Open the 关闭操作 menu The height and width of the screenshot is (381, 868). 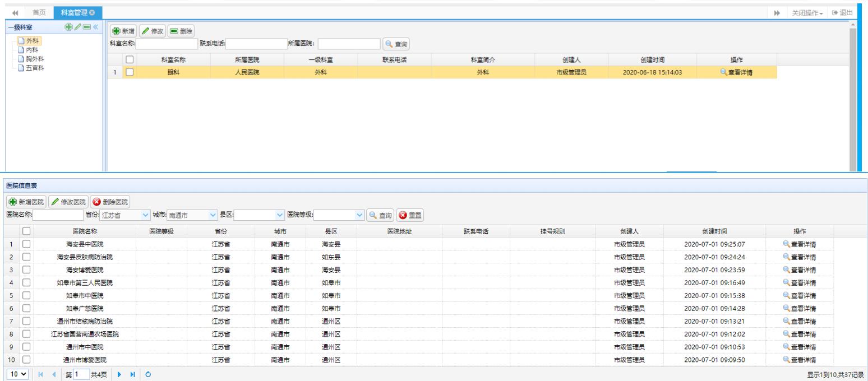click(x=807, y=13)
